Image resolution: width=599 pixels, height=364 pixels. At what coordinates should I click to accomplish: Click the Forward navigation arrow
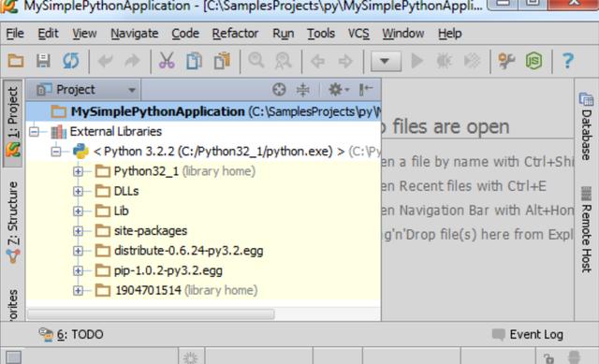point(345,61)
